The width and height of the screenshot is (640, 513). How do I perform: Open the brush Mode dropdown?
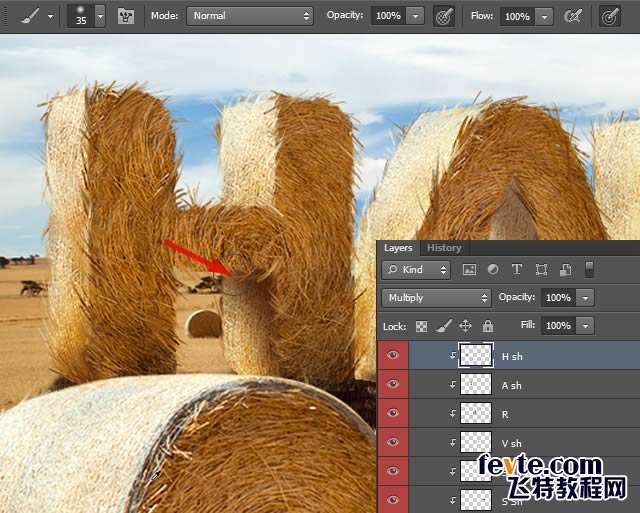(250, 16)
